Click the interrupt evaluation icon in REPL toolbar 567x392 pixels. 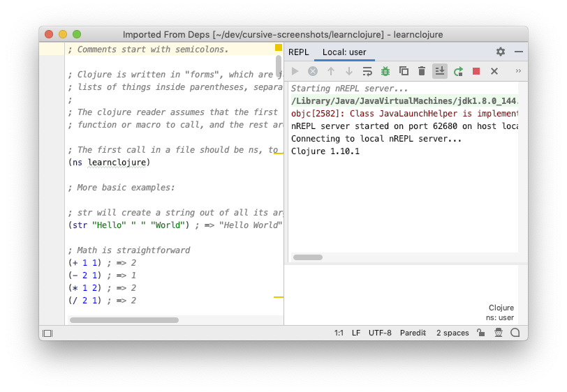coord(313,71)
